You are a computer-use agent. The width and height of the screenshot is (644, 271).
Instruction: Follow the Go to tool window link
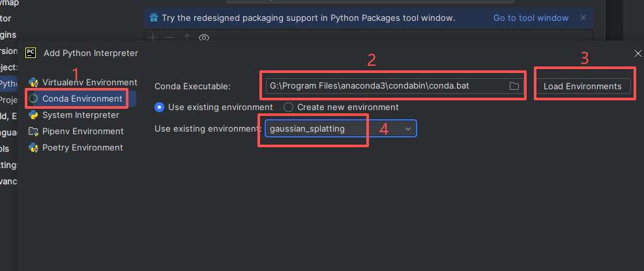531,18
